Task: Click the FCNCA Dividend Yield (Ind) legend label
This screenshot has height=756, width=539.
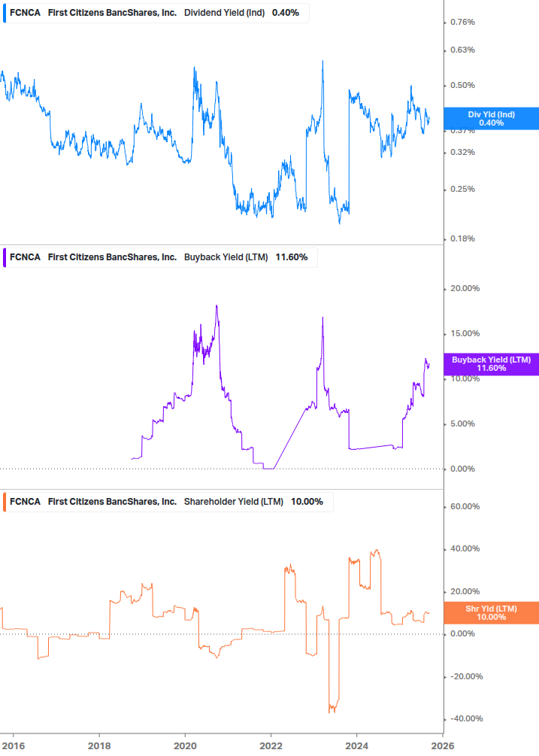Action: point(156,13)
